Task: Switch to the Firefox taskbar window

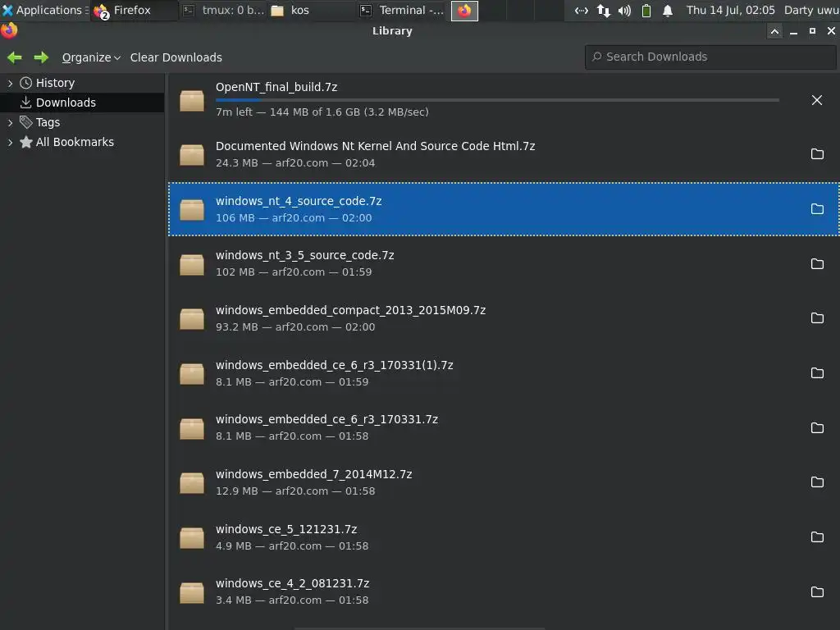Action: pos(134,10)
